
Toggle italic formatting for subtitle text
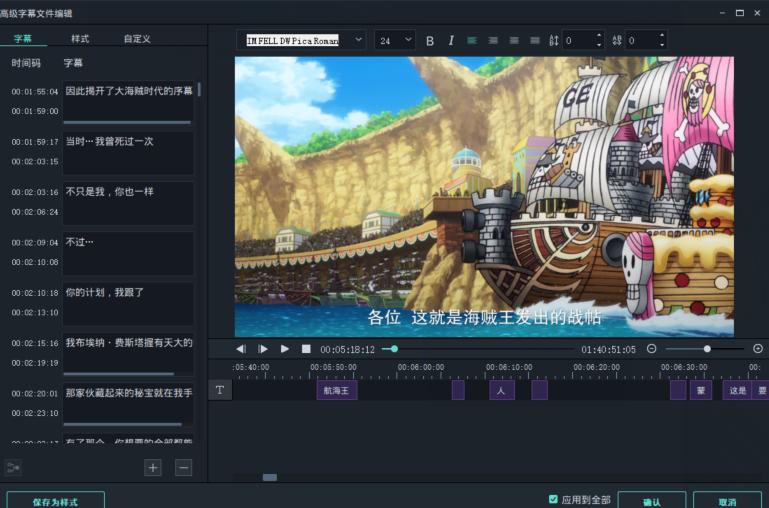[451, 41]
